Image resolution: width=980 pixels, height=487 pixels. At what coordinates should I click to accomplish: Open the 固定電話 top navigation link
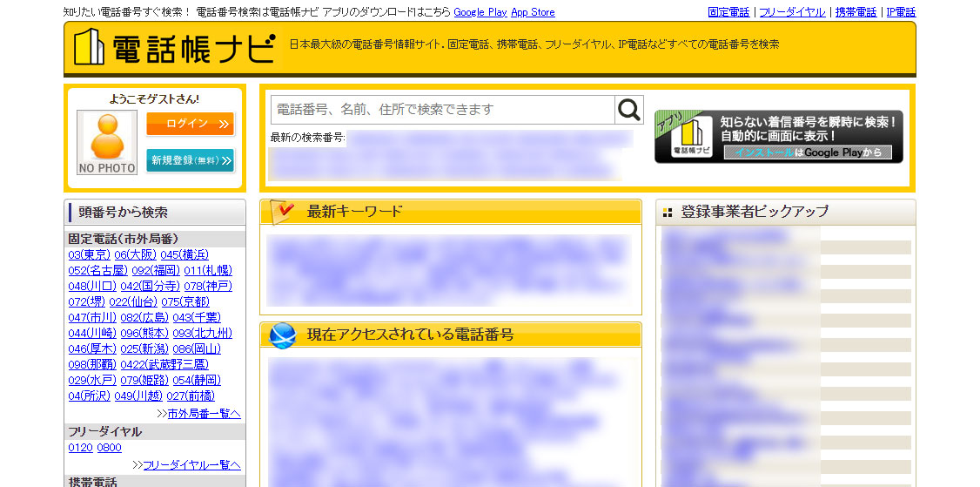pos(728,12)
